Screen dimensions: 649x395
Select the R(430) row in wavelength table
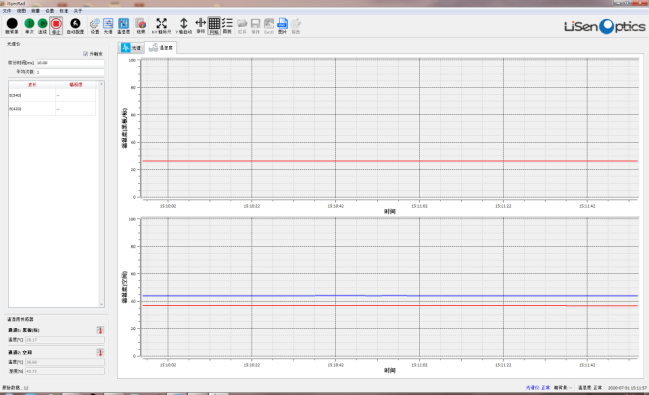pos(52,109)
